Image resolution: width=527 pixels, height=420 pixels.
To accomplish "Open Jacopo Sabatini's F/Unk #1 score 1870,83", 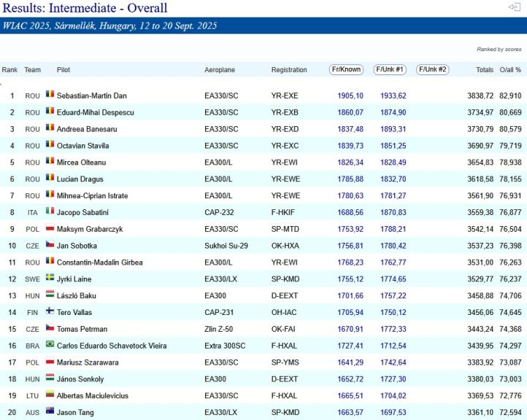I will click(x=393, y=212).
